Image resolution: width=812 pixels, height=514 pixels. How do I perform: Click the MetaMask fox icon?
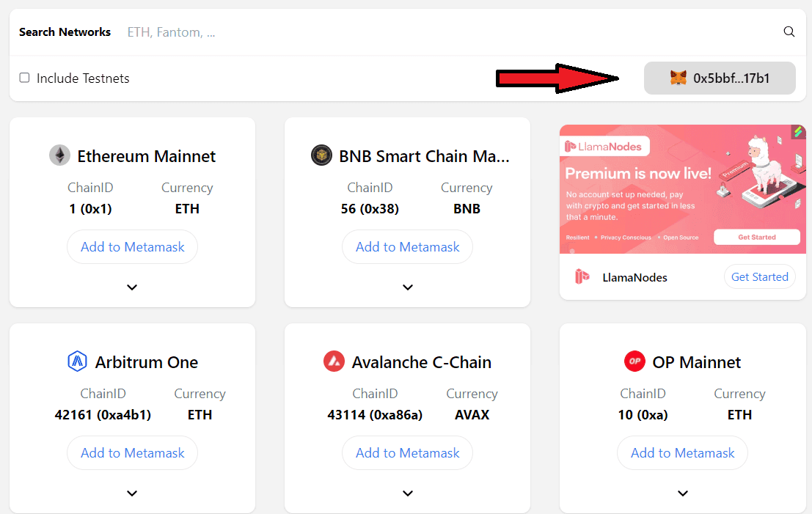679,78
